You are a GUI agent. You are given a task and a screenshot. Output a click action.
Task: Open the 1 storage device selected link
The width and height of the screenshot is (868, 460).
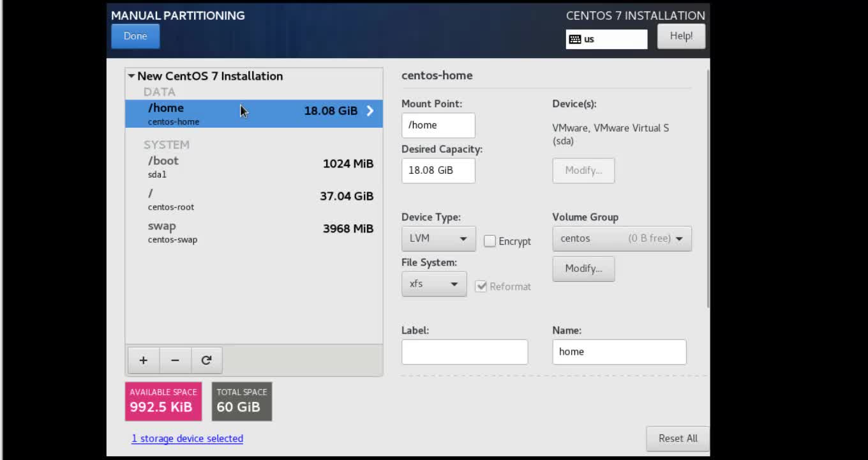[x=187, y=438]
